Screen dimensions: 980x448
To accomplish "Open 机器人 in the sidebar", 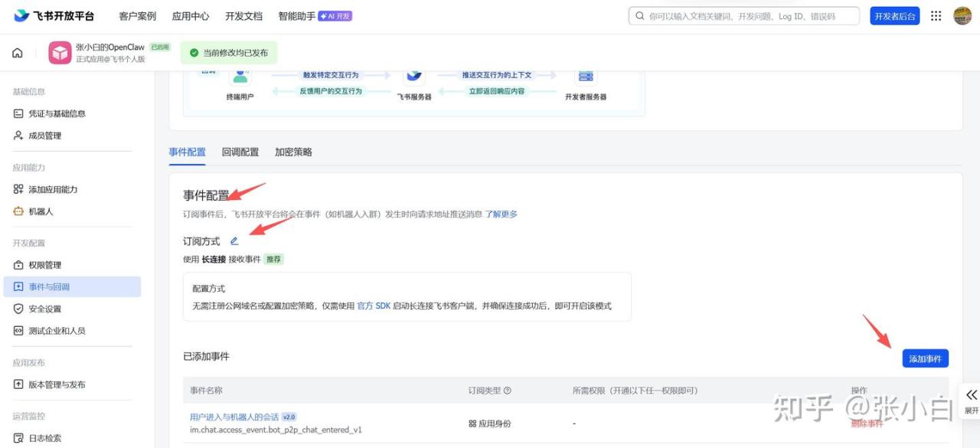I will click(41, 211).
